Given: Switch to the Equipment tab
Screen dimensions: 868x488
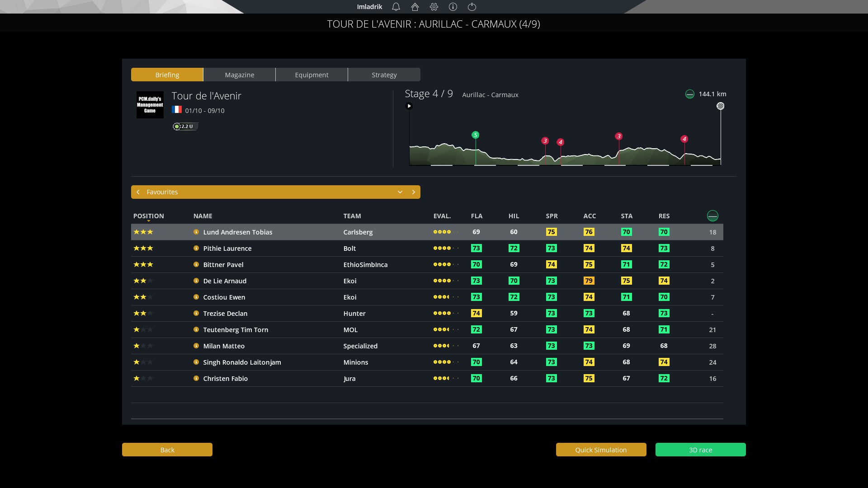Looking at the screenshot, I should click(312, 75).
